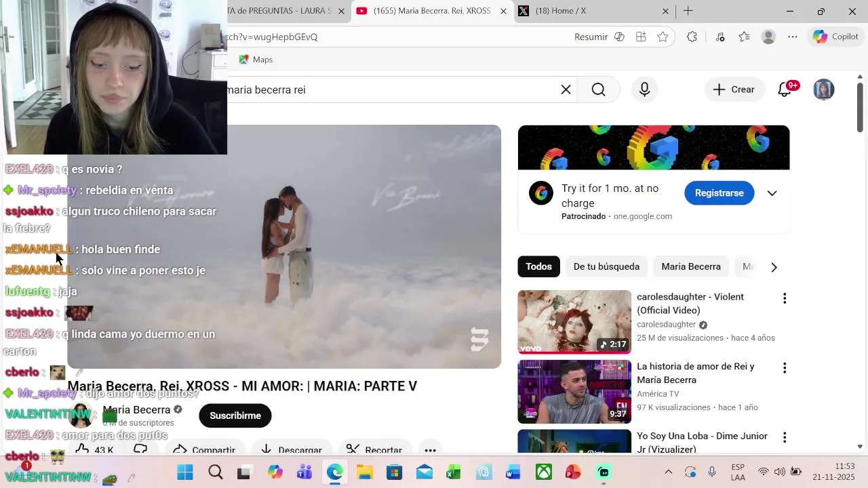Click the YouTube search magnifier button
This screenshot has height=488, width=868.
point(598,89)
